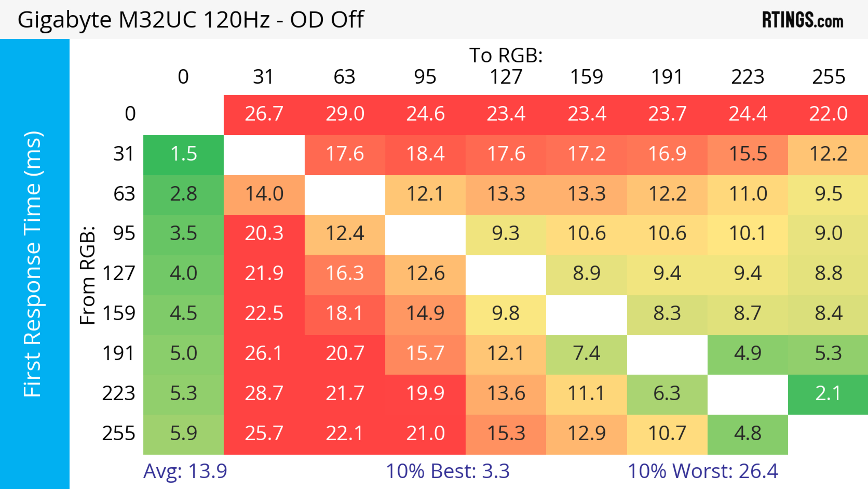Click the To RGB: column heading
Viewport: 868px width, 489px height.
(x=506, y=55)
